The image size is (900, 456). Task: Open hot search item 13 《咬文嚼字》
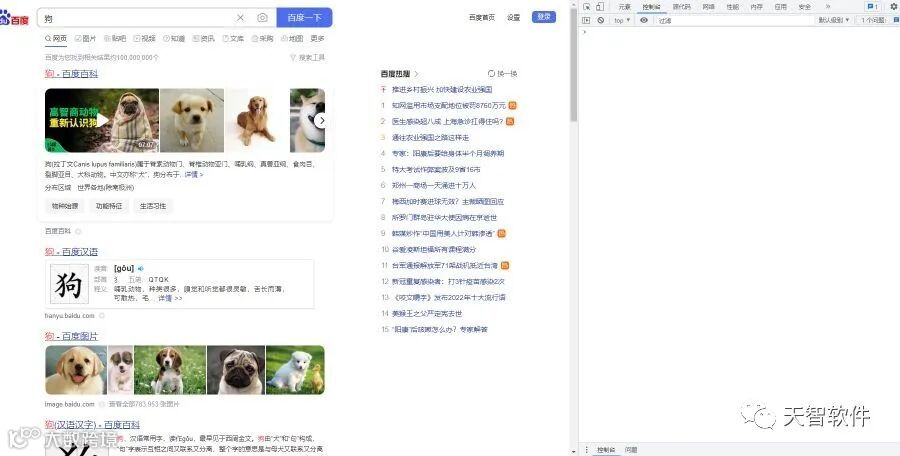tap(449, 297)
